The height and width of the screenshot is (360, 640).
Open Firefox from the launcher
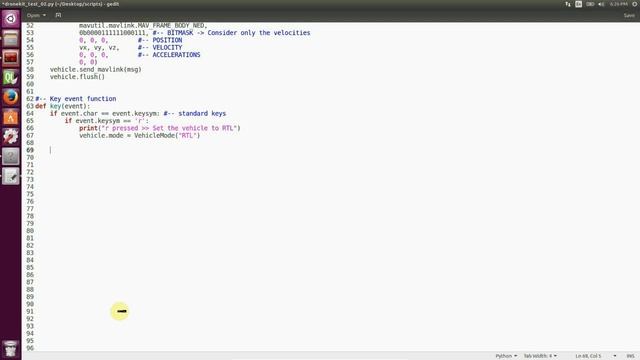(x=11, y=97)
